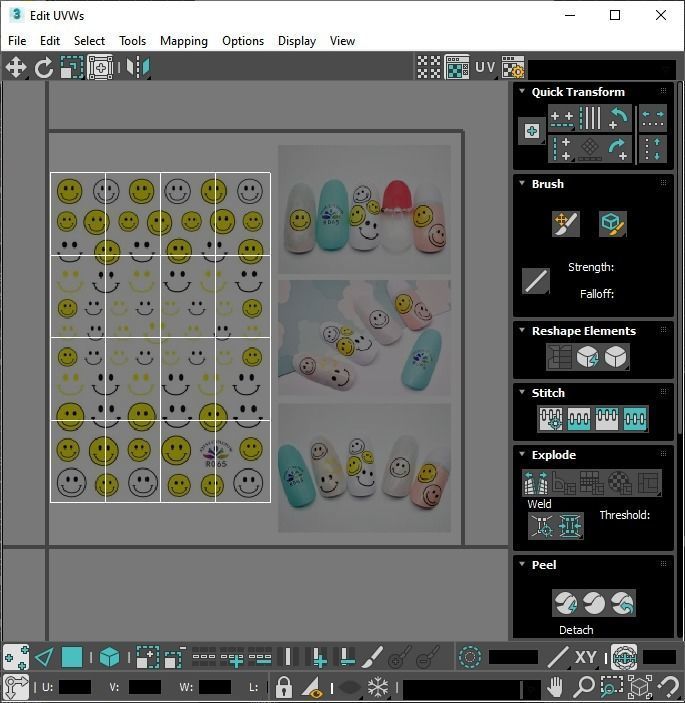Viewport: 685px width, 703px height.
Task: Click Quick Peel icon
Action: (x=566, y=603)
